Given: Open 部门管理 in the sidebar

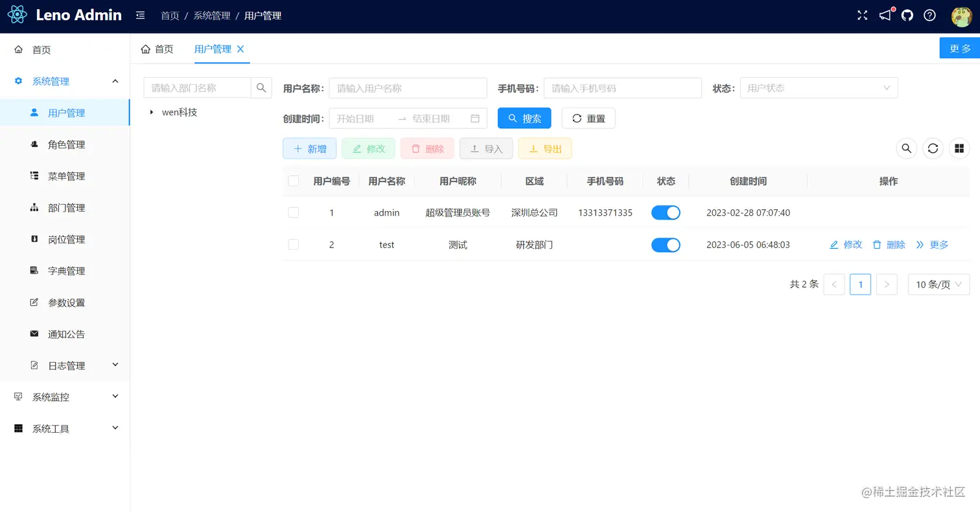Looking at the screenshot, I should coord(65,208).
